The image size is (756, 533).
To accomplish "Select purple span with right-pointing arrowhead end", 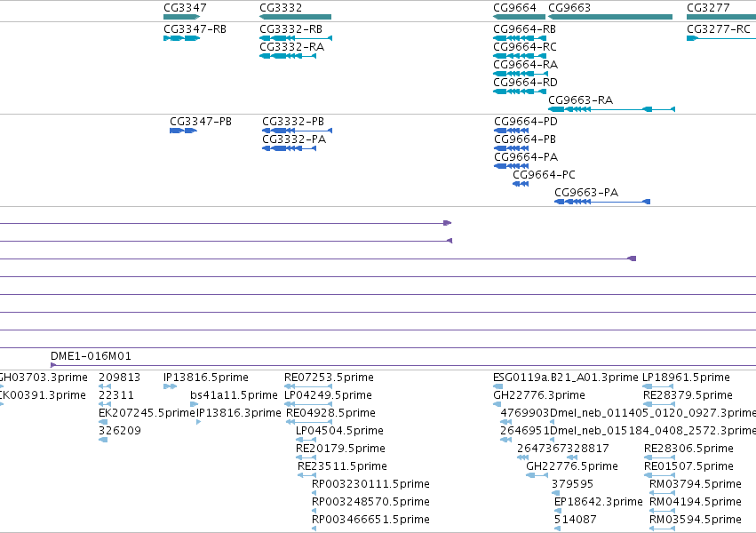I will tap(226, 223).
